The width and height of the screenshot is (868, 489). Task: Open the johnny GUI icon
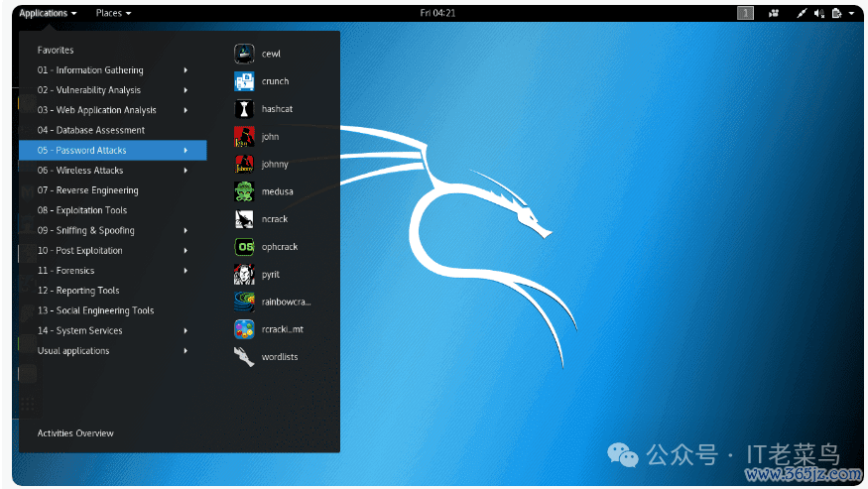click(x=244, y=165)
